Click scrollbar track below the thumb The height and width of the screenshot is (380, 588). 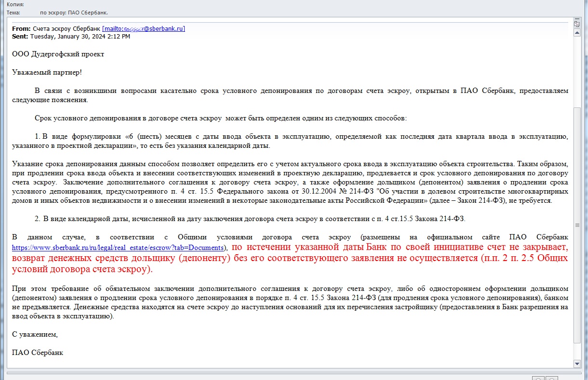click(x=577, y=352)
